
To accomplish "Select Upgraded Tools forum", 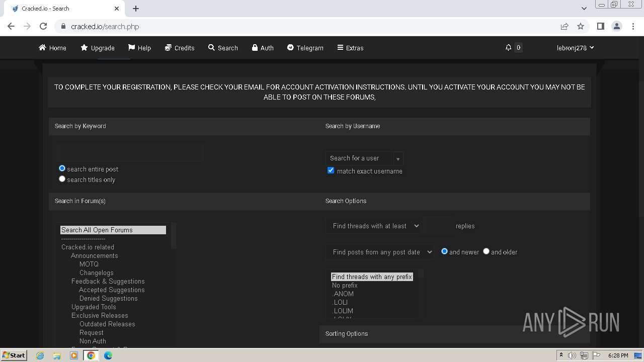I will (x=94, y=307).
